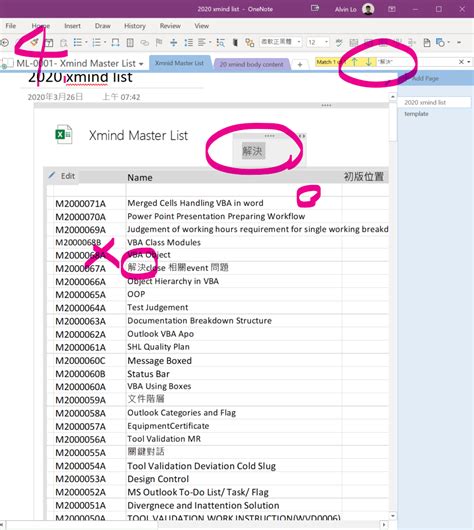Expand alignment options dropdown arrow

[x=210, y=42]
